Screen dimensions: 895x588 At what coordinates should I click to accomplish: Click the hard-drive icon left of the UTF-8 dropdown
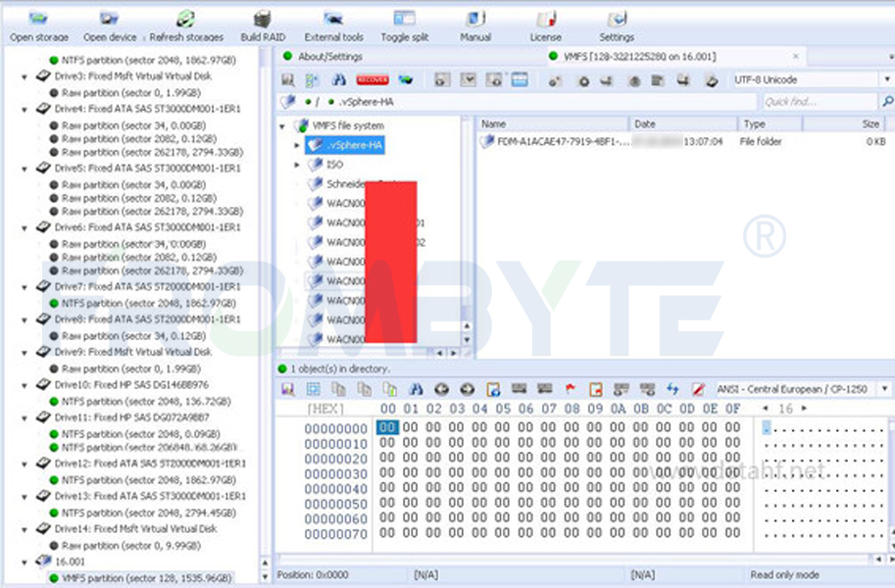point(711,80)
